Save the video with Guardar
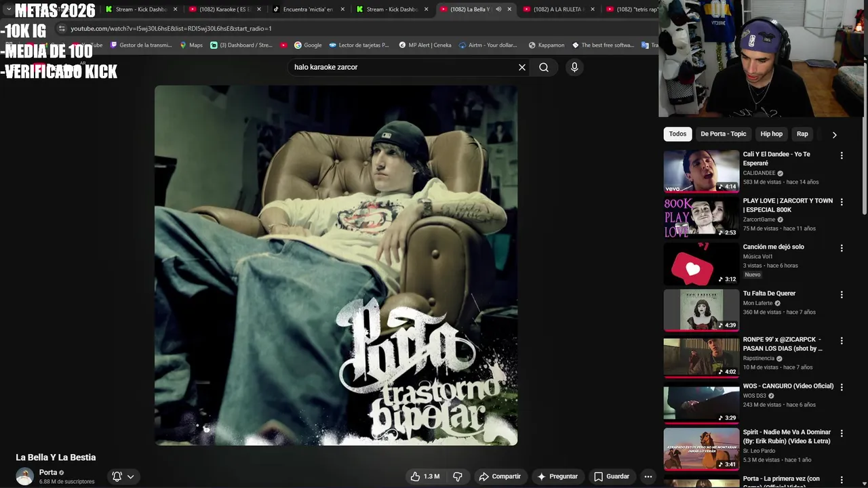 tap(612, 476)
